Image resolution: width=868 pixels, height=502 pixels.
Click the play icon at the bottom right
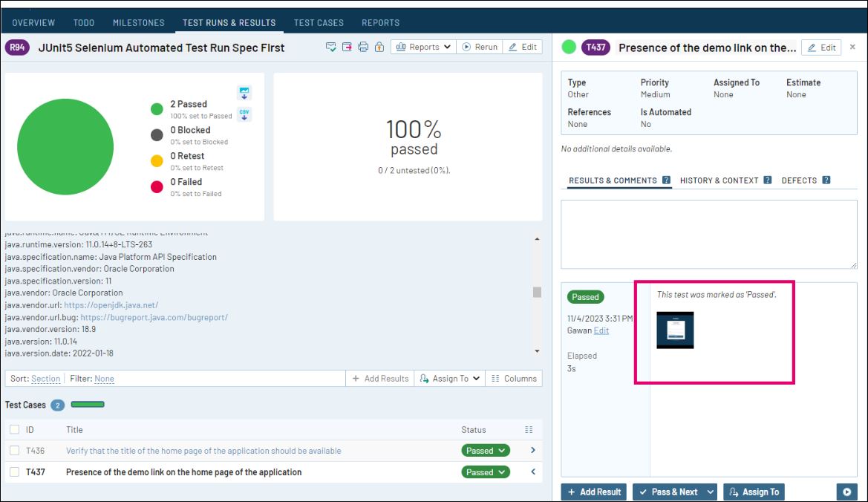coord(846,492)
